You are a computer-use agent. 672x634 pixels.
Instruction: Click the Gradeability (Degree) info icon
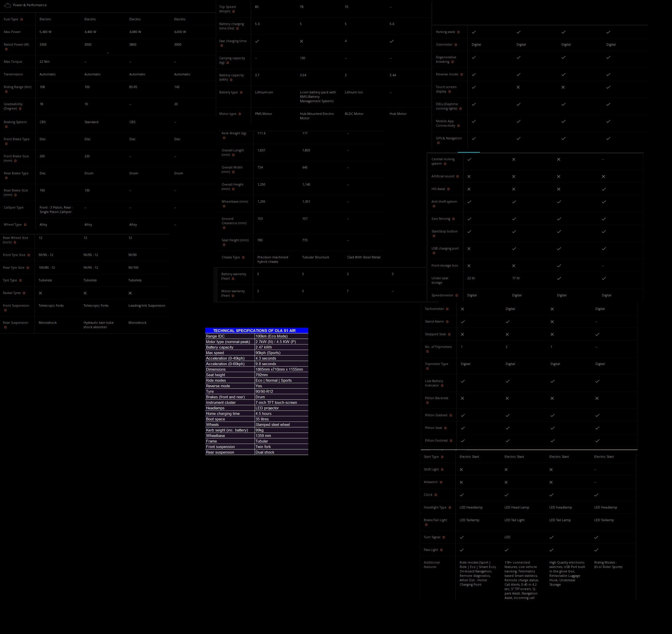[x=20, y=108]
